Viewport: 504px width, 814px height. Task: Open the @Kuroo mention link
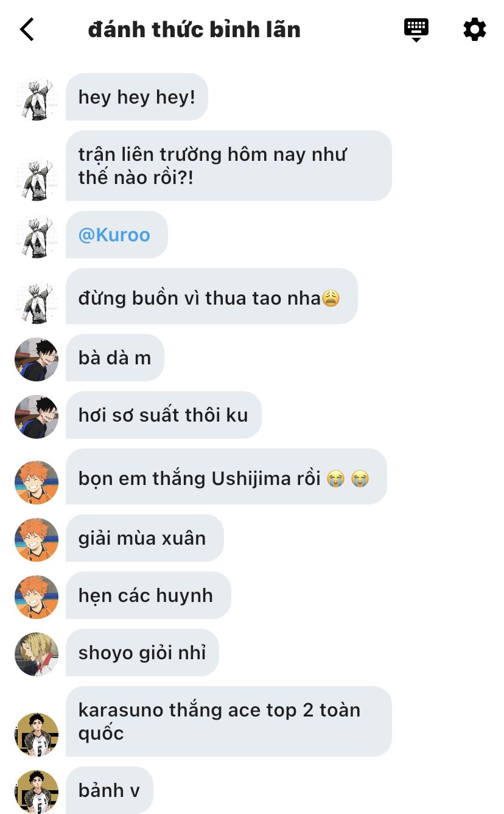tap(114, 235)
